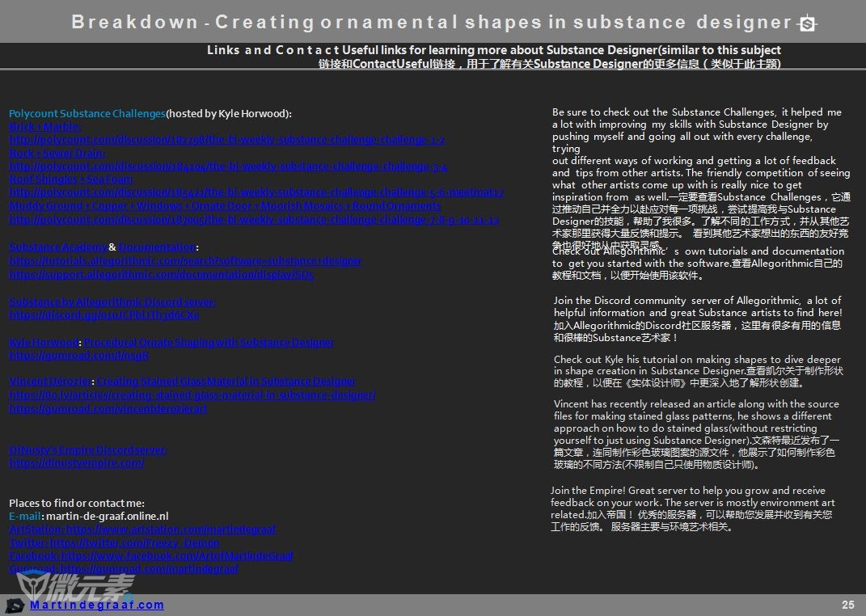
Task: Open the Muddy Ground + Copper + Windows link
Action: click(x=225, y=206)
